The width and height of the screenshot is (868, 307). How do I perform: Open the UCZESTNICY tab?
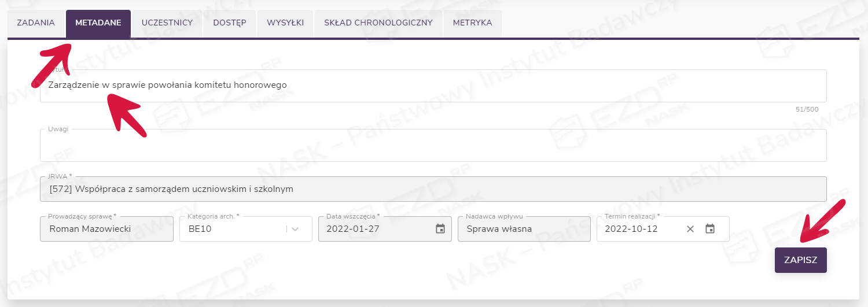click(x=167, y=23)
